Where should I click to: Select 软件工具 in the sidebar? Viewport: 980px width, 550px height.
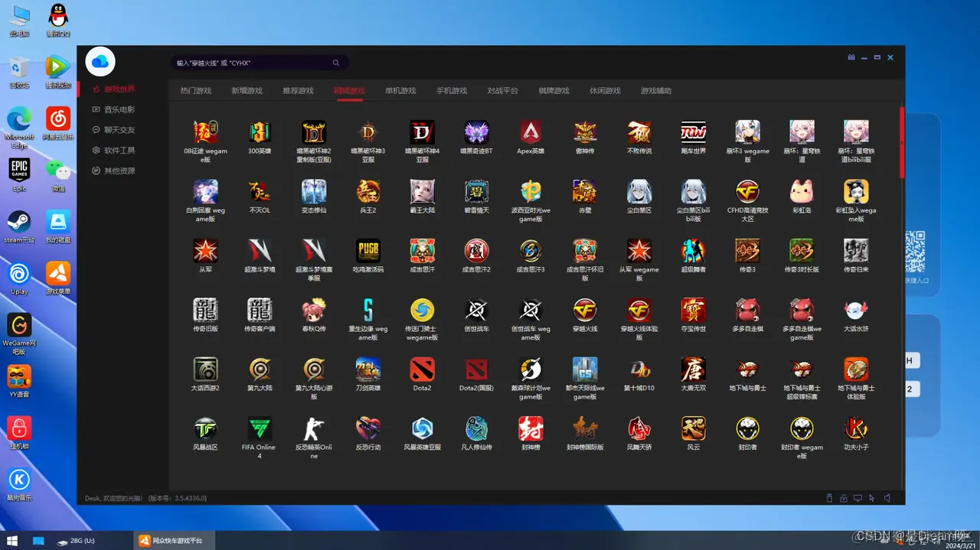[x=113, y=151]
